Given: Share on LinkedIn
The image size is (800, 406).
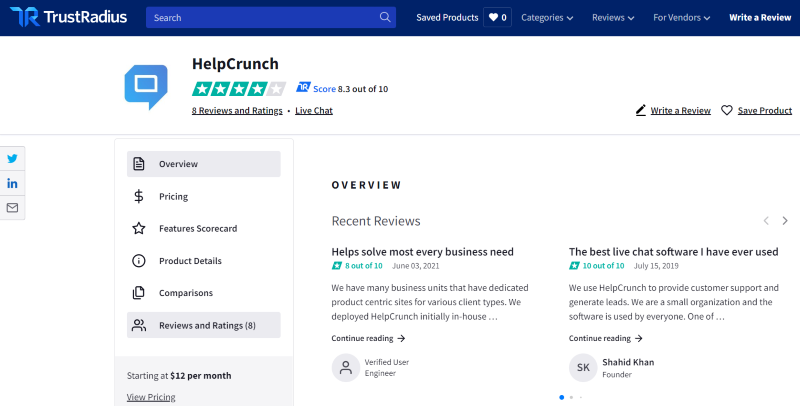Looking at the screenshot, I should pyautogui.click(x=12, y=183).
